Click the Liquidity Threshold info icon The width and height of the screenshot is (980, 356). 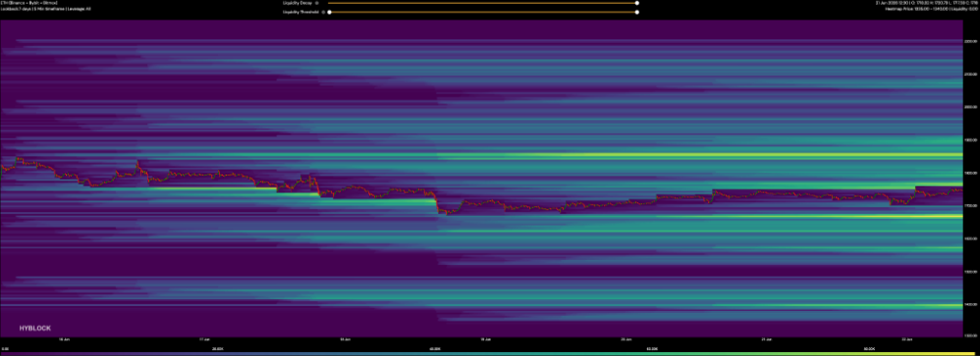tap(322, 12)
